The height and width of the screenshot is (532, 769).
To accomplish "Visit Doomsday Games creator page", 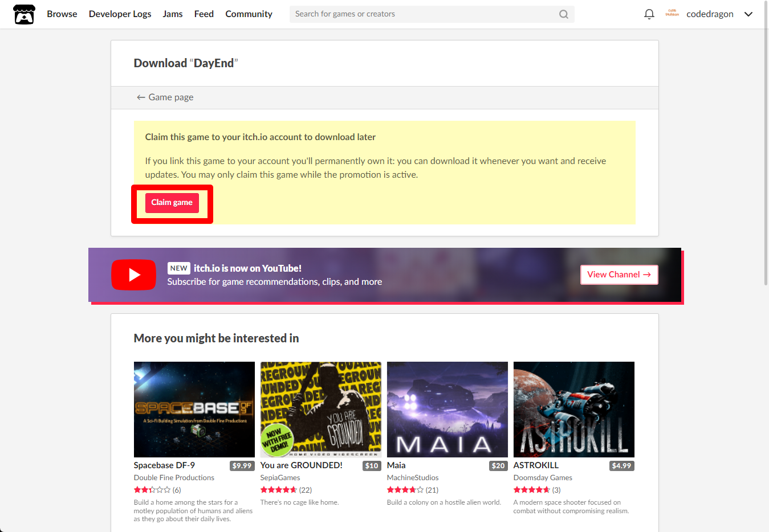I will (x=543, y=478).
